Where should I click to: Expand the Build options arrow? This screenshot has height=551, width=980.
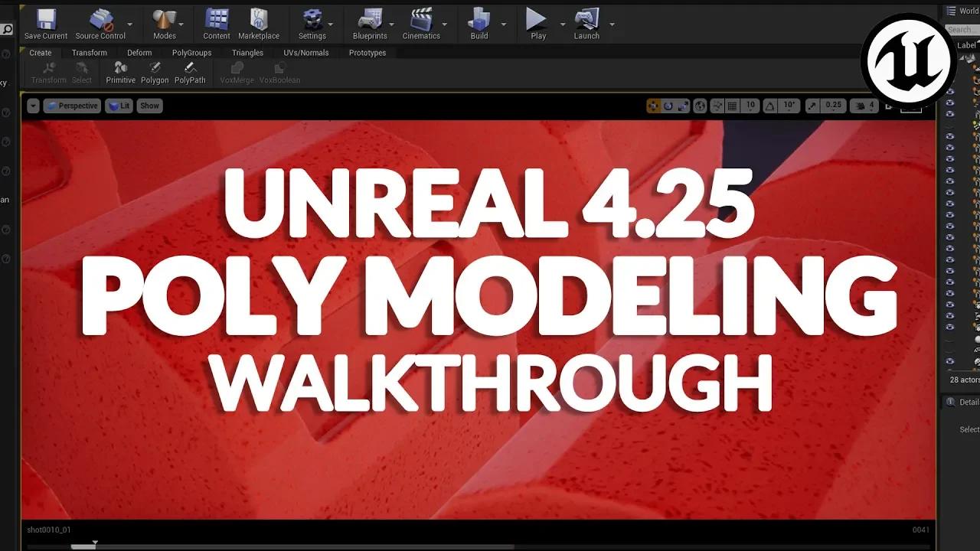[503, 24]
